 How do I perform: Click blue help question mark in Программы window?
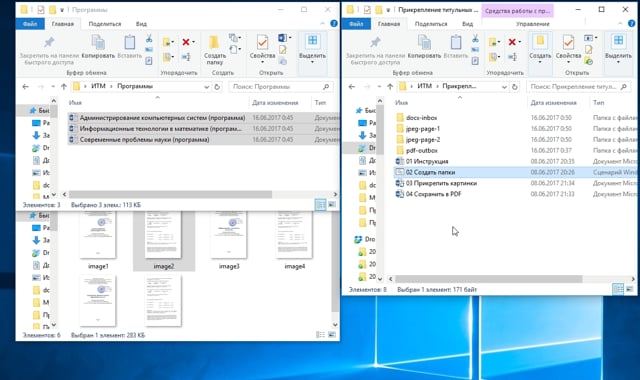334,24
